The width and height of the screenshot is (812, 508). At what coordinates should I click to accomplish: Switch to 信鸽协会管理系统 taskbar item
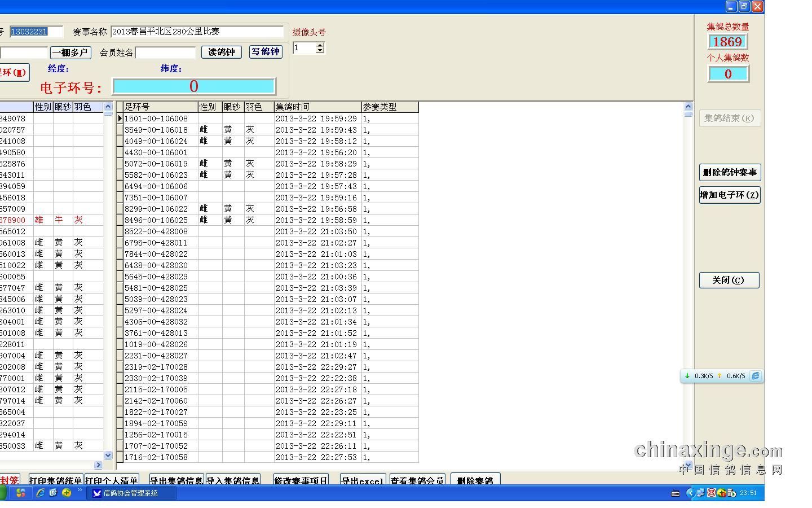131,493
